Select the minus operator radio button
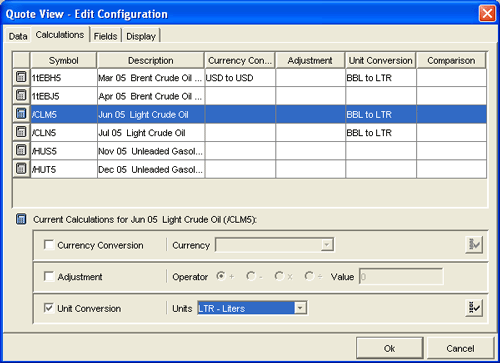This screenshot has height=363, width=500. 251,276
